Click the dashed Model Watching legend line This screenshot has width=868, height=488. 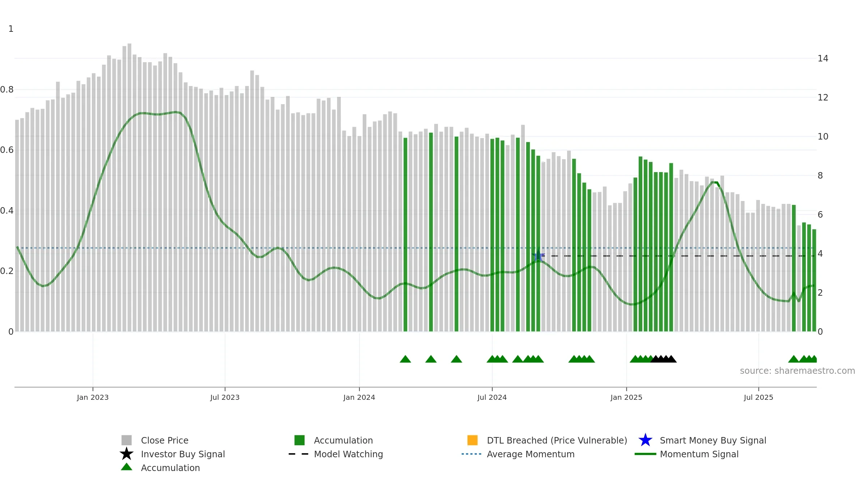(x=299, y=454)
